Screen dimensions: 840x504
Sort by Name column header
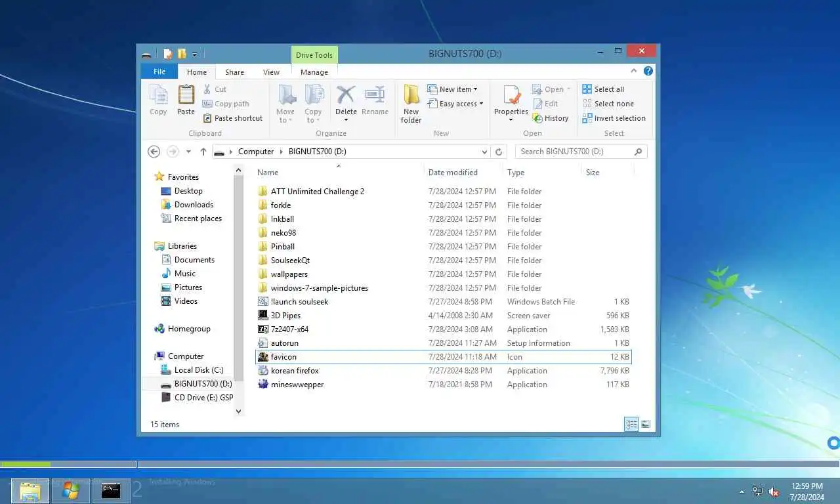[x=339, y=173]
